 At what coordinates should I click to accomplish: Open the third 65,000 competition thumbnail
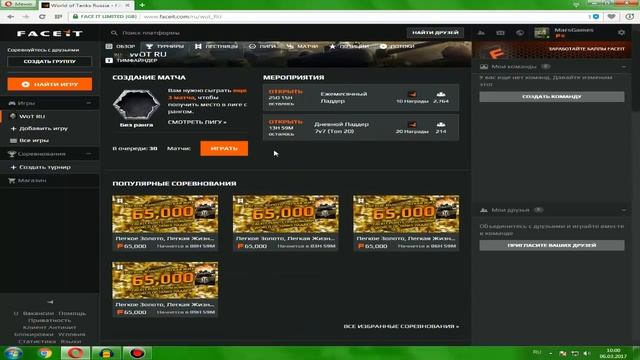pos(406,214)
